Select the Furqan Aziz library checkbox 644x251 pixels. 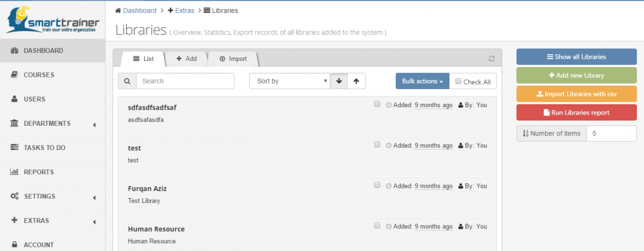pyautogui.click(x=377, y=186)
